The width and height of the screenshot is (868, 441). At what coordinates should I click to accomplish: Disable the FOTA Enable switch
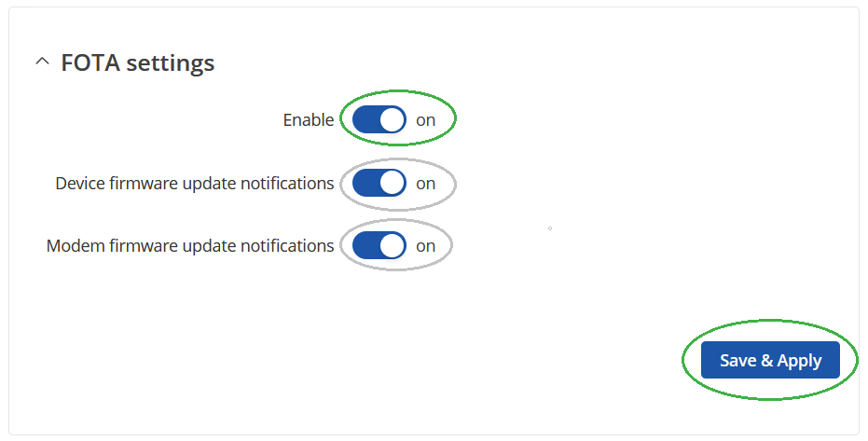coord(379,119)
